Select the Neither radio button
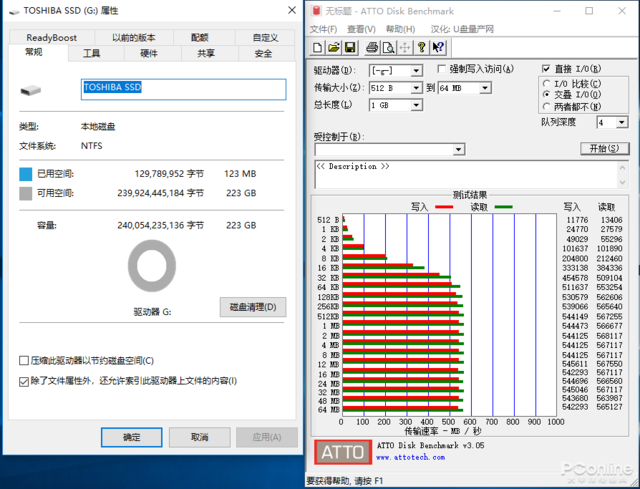640x489 pixels. tap(547, 107)
